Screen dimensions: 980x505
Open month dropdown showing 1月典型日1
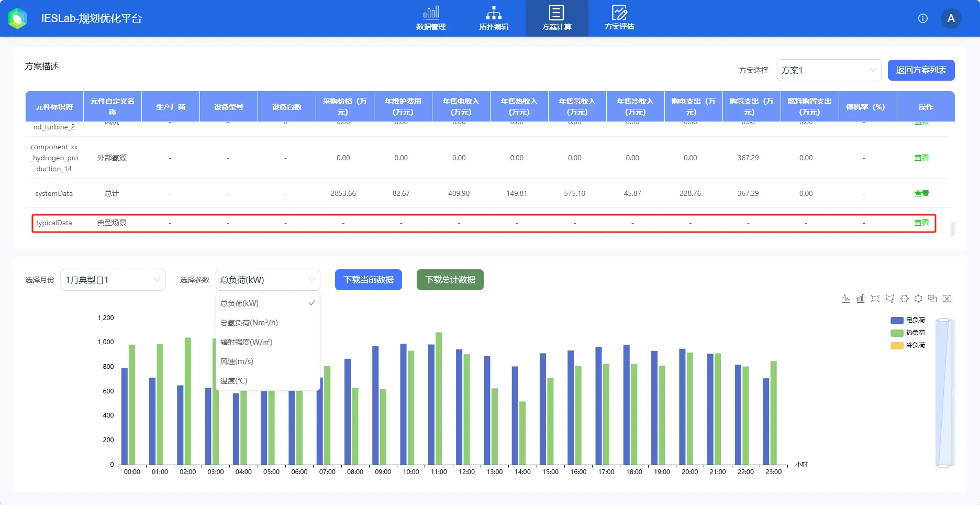pos(113,280)
